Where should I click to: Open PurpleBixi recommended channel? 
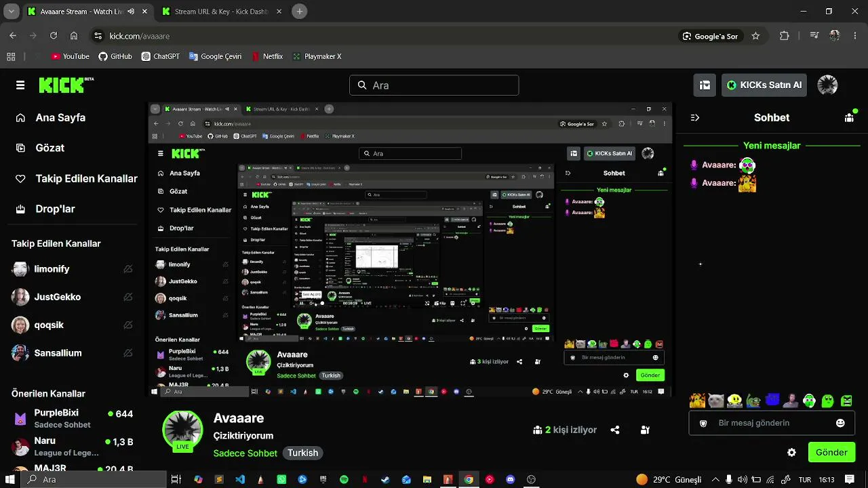click(x=73, y=419)
